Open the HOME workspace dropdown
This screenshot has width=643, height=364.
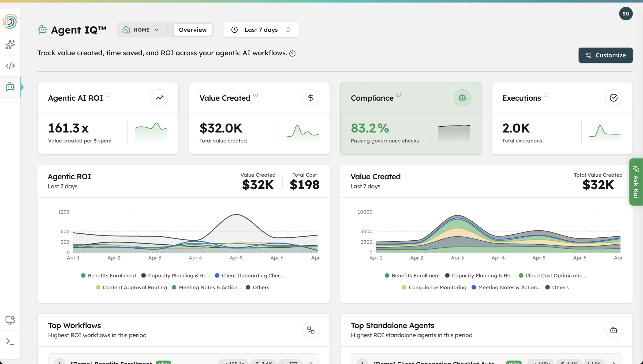point(141,30)
